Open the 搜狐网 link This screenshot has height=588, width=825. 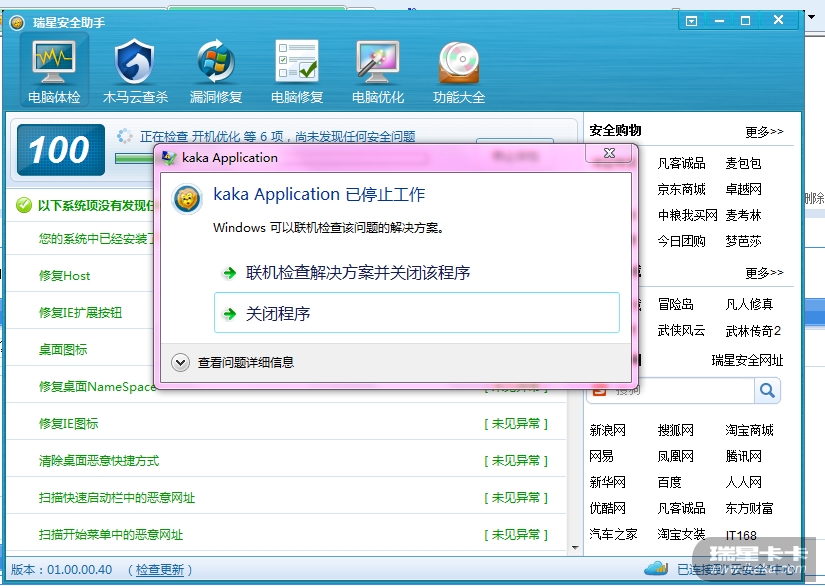coord(676,430)
